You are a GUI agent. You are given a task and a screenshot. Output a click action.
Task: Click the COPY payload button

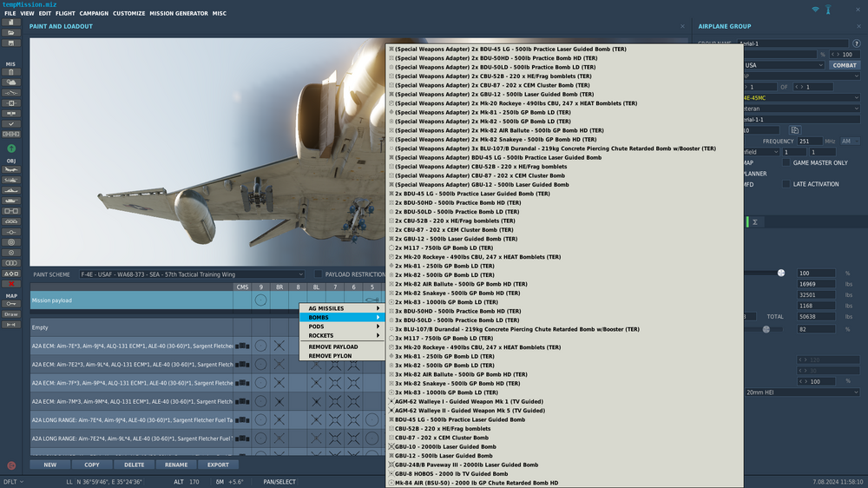coord(92,465)
